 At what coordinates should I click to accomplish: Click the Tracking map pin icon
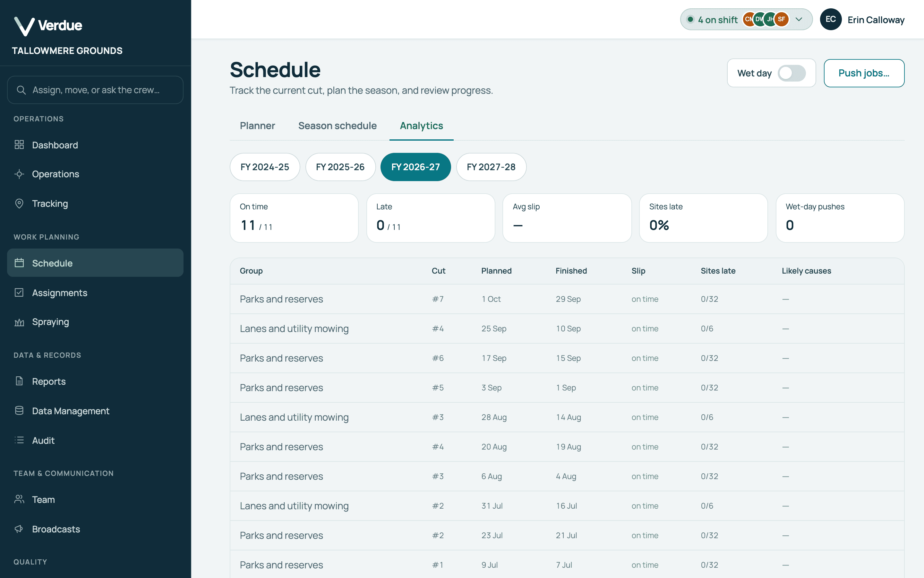[19, 203]
